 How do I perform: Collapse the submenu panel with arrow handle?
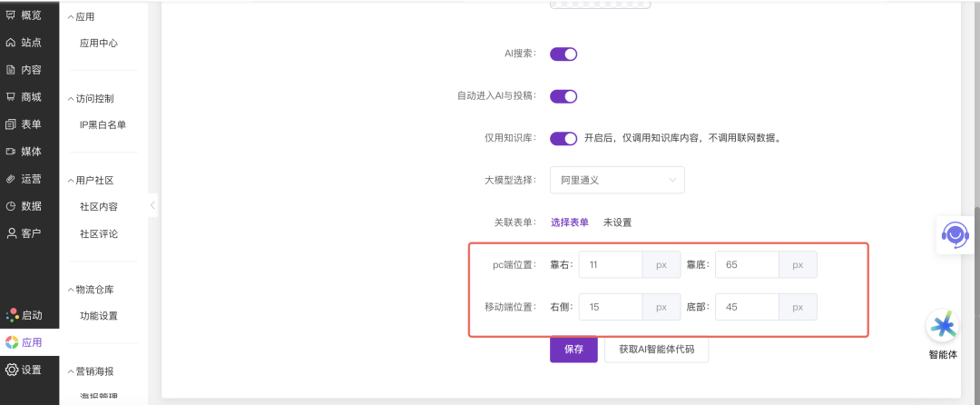coord(152,205)
